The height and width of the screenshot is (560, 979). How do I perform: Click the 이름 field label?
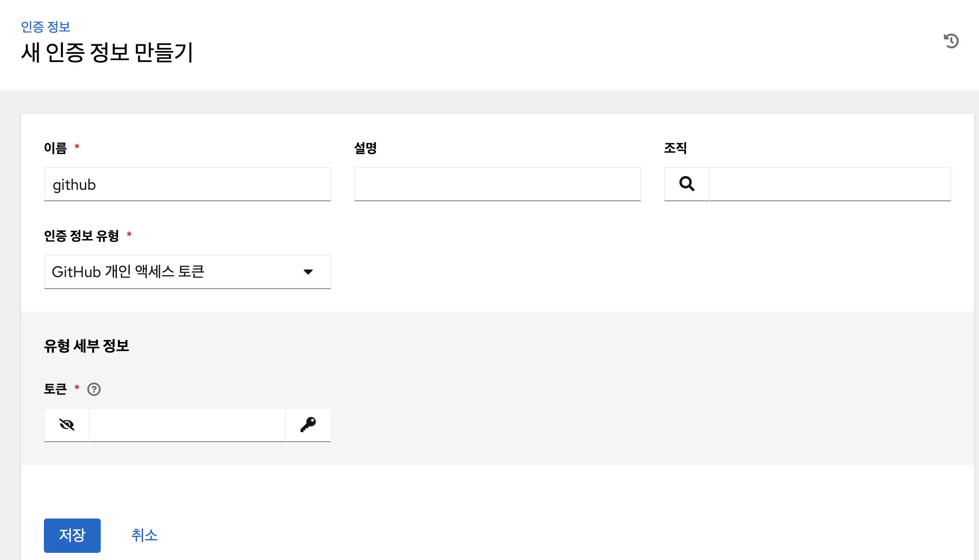pos(55,148)
